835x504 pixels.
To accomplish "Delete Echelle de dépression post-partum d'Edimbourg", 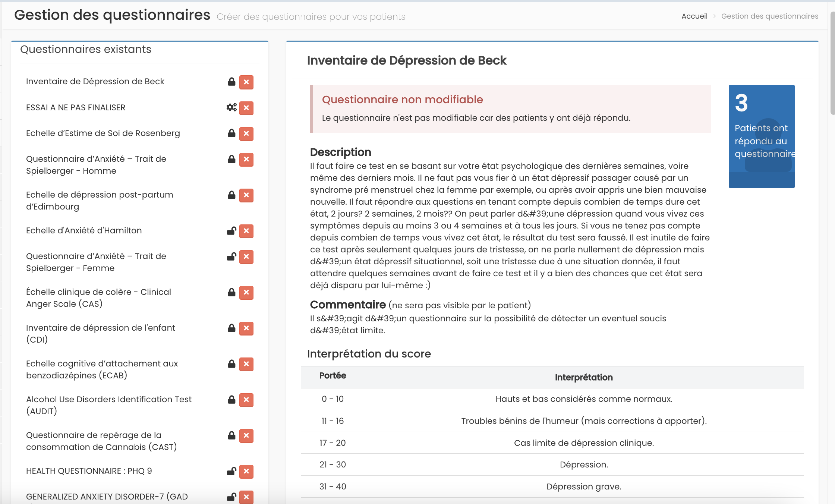I will pyautogui.click(x=246, y=195).
